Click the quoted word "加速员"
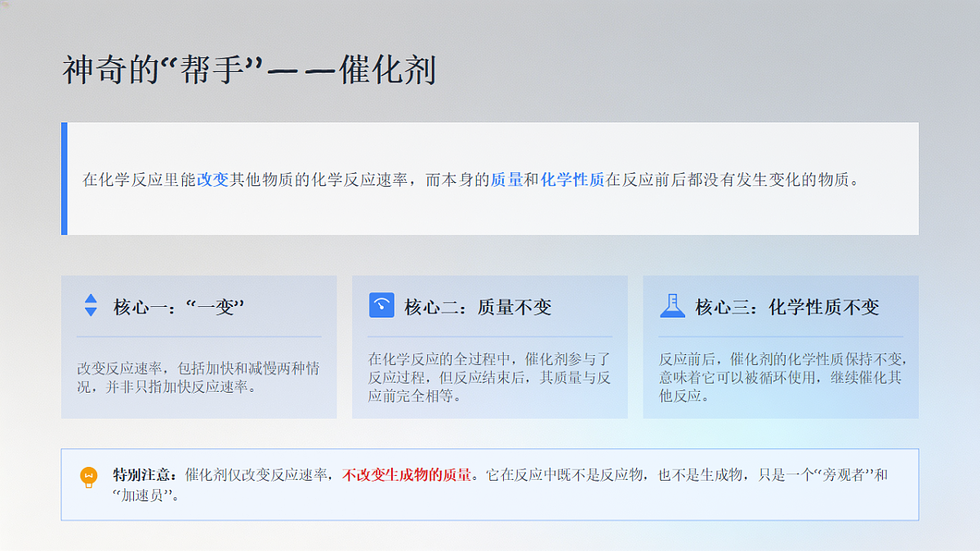Screen dimensions: 980x551 [x=143, y=495]
